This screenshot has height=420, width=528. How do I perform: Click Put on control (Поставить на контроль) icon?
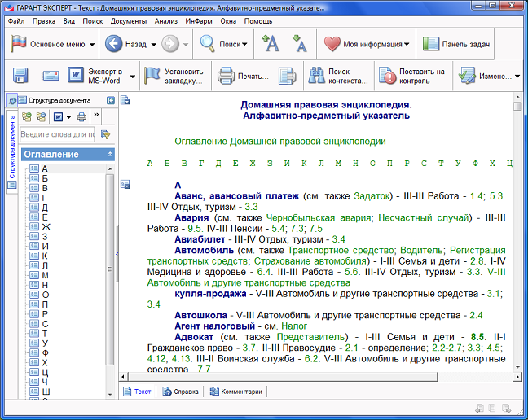(388, 77)
